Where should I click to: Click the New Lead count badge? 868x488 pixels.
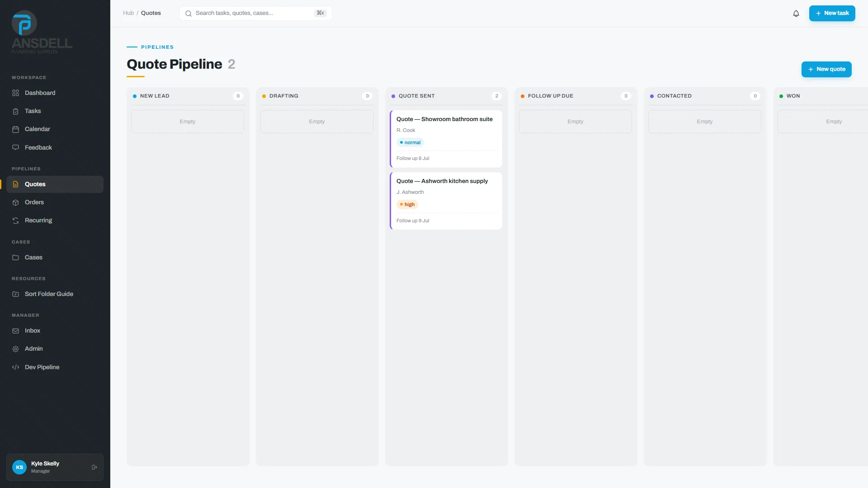point(238,96)
